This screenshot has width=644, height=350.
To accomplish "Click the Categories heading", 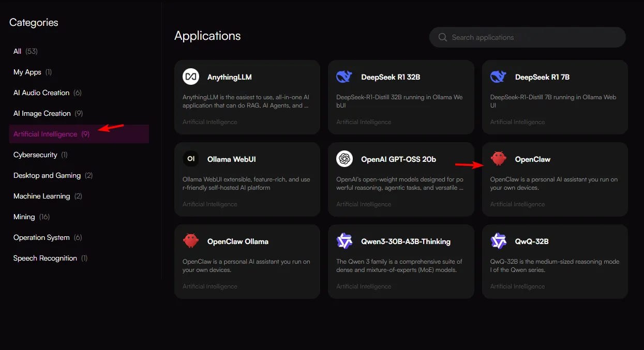I will tap(34, 22).
